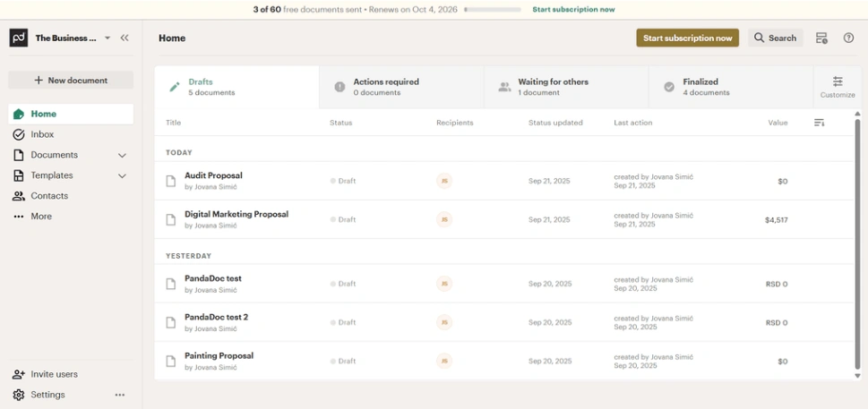Click the recipient avatar for Audit Proposal

point(444,181)
